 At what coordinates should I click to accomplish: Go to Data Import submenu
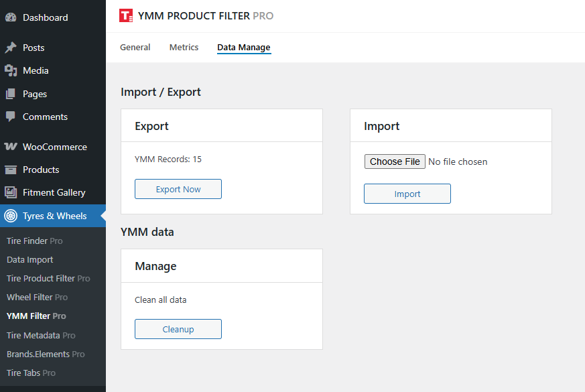click(x=29, y=259)
